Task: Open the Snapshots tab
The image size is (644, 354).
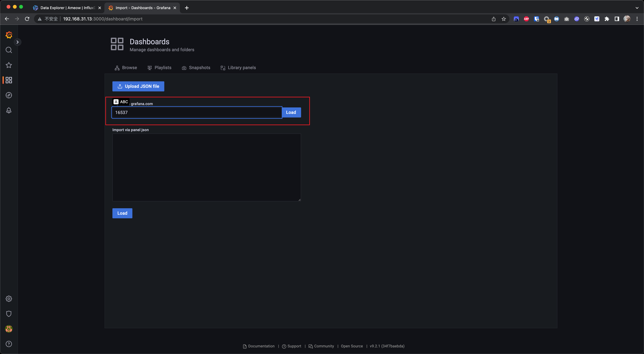Action: (196, 68)
